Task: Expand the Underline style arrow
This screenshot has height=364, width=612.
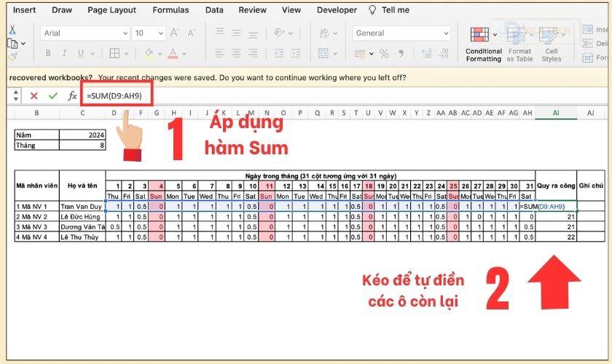Action: point(93,53)
